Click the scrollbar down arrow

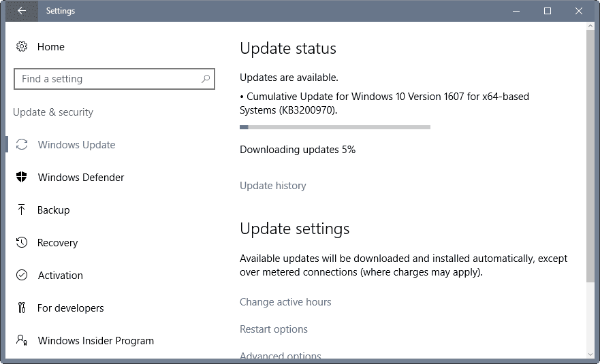pos(590,354)
